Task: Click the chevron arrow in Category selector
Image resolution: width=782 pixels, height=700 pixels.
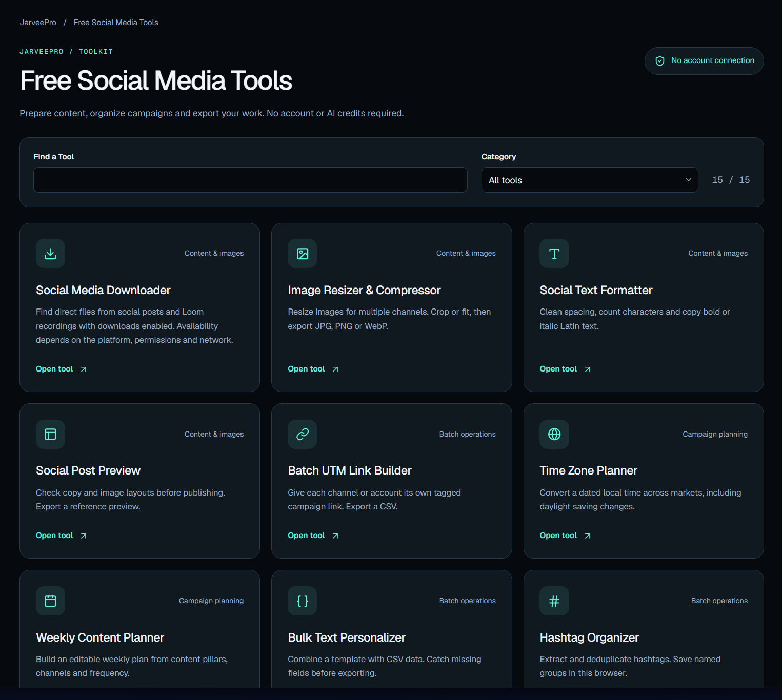Action: tap(688, 180)
